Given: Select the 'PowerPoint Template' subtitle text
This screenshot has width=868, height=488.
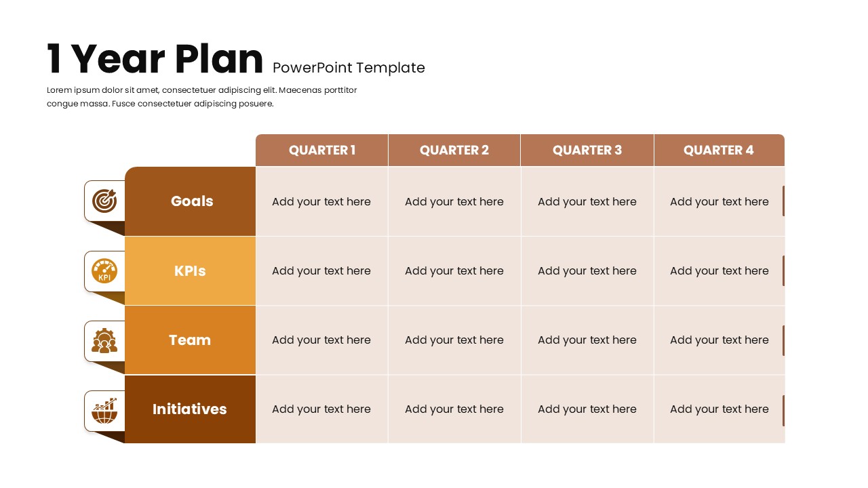Looking at the screenshot, I should click(349, 68).
